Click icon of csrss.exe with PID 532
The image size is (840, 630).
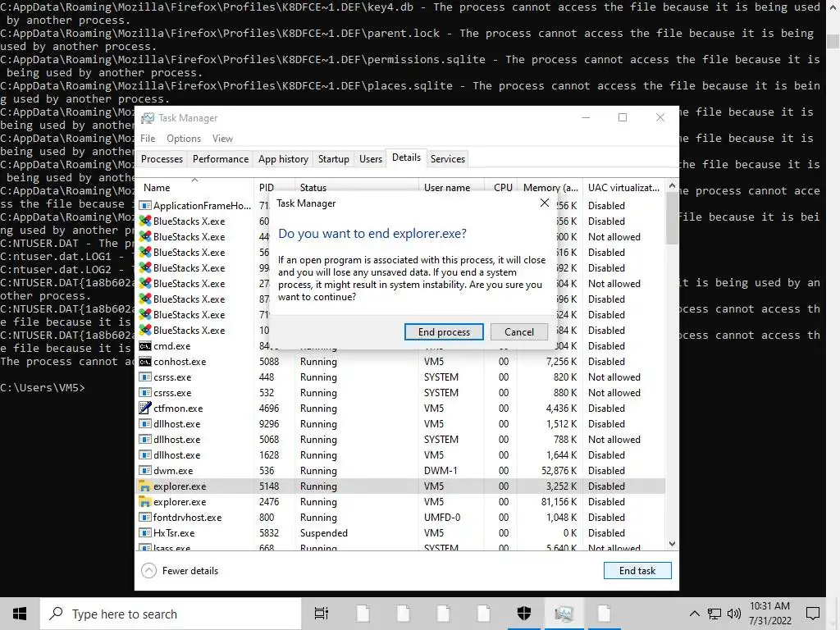(x=144, y=393)
